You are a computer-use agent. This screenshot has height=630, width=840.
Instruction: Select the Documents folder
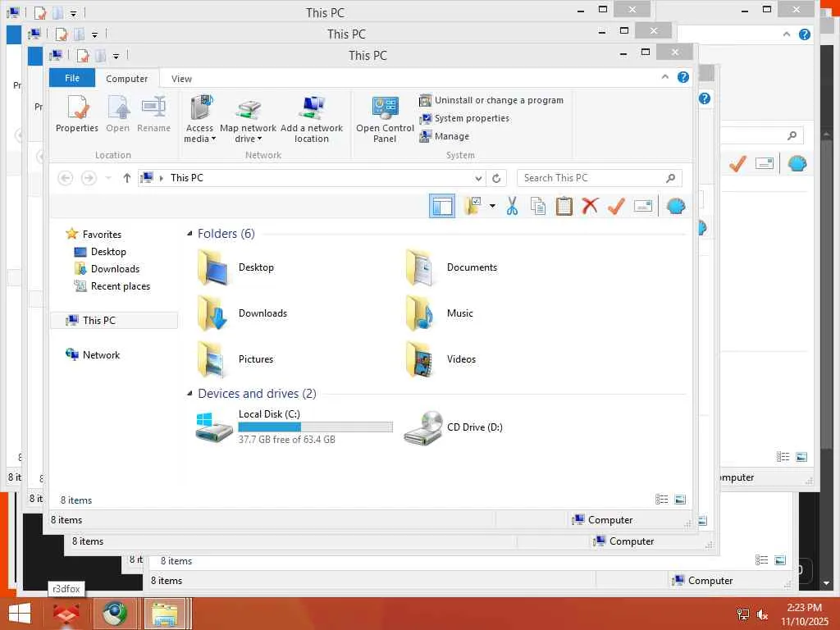451,267
